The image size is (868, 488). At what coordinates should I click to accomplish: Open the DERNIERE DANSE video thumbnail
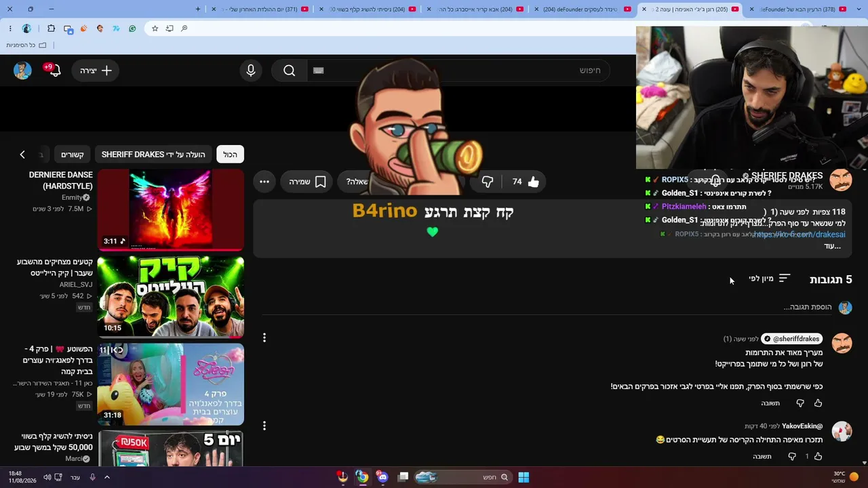171,209
